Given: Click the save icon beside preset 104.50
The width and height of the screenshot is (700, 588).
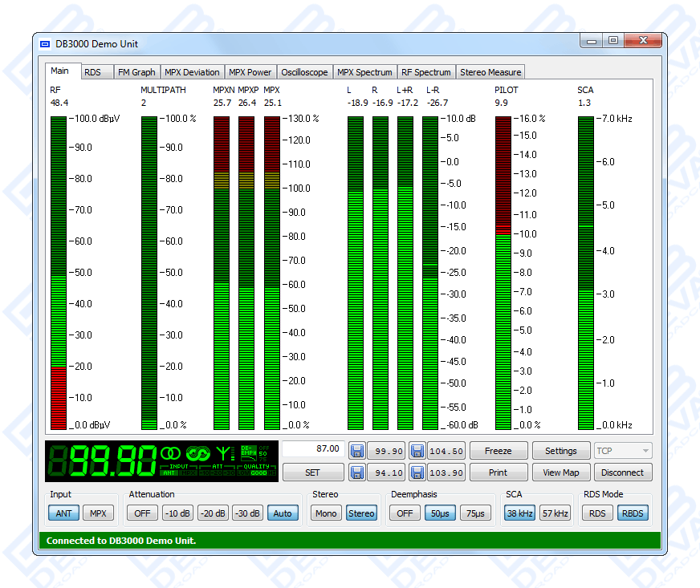Looking at the screenshot, I should [x=417, y=451].
